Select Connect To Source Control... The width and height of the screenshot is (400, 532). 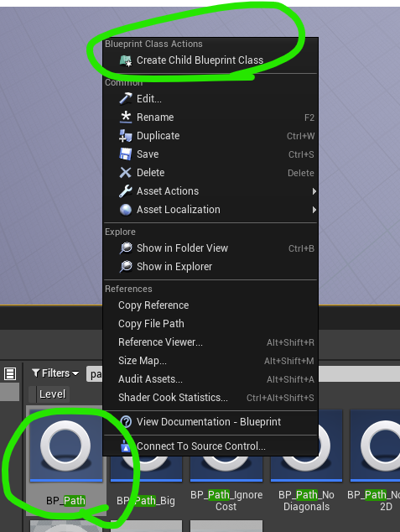[210, 446]
